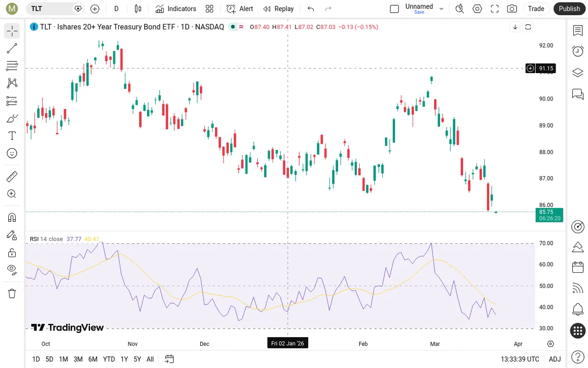588x368 pixels.
Task: Open the forecasting and measurement tools
Action: pos(12,101)
